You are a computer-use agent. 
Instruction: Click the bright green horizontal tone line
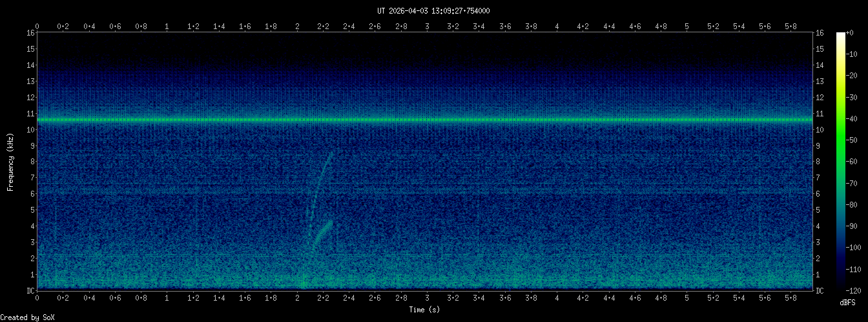click(425, 120)
